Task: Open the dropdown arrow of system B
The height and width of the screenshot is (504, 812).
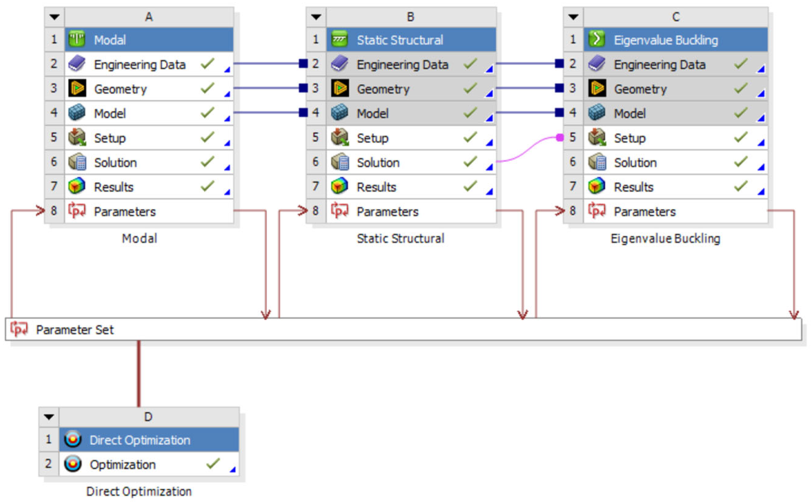Action: tap(316, 17)
